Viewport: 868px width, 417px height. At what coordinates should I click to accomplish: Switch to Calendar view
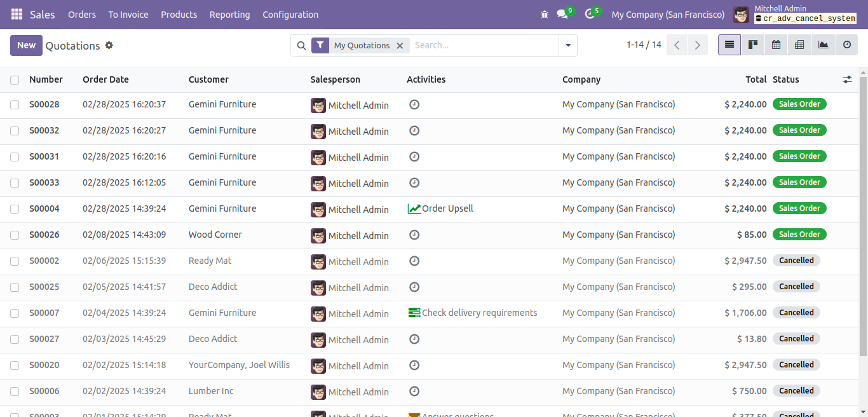click(776, 45)
